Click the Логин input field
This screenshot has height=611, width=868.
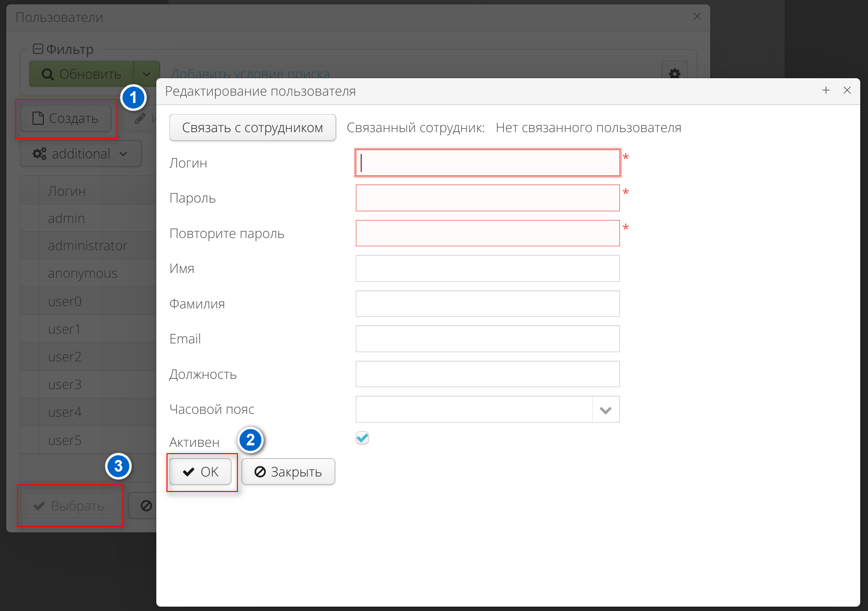point(487,162)
